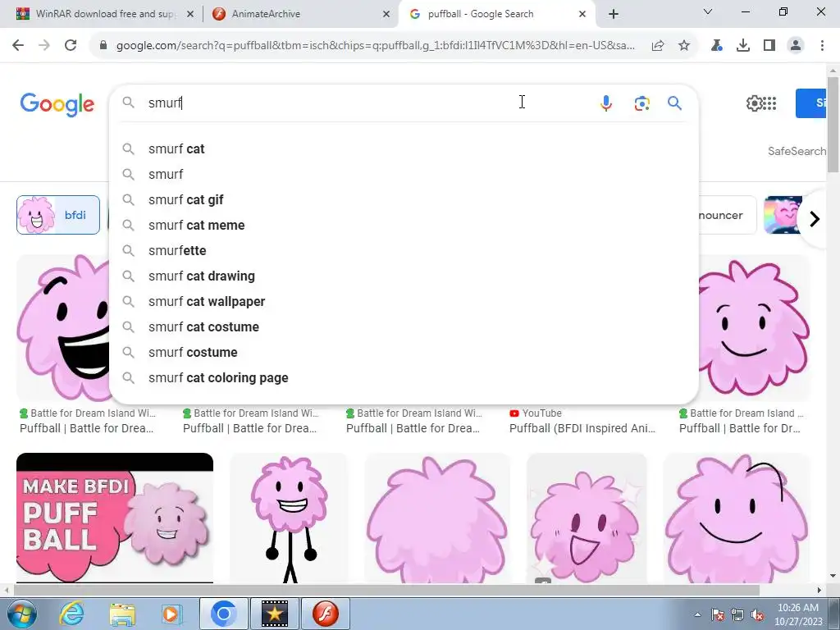Pick the 'smurfette' suggestion
Viewport: 840px width, 630px height.
[404, 251]
